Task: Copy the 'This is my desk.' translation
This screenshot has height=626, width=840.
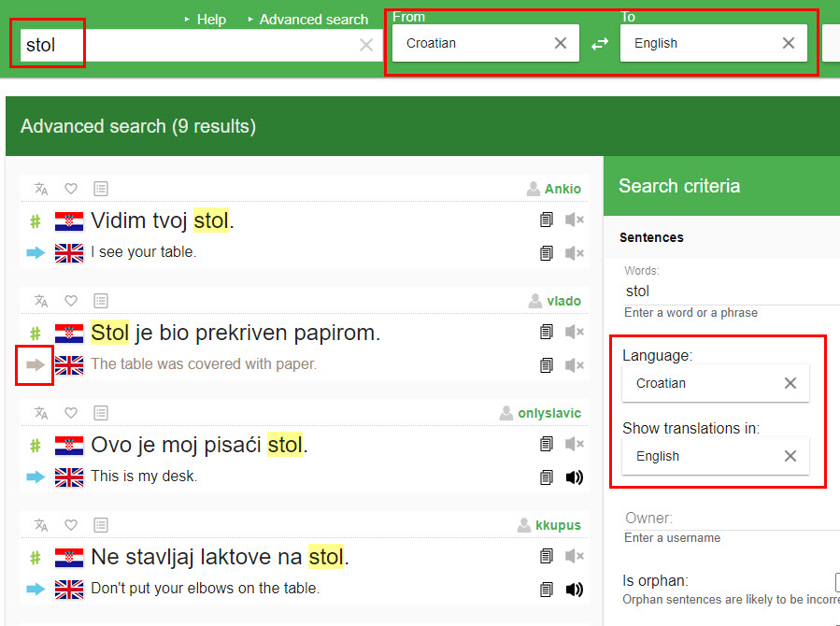Action: pos(547,477)
